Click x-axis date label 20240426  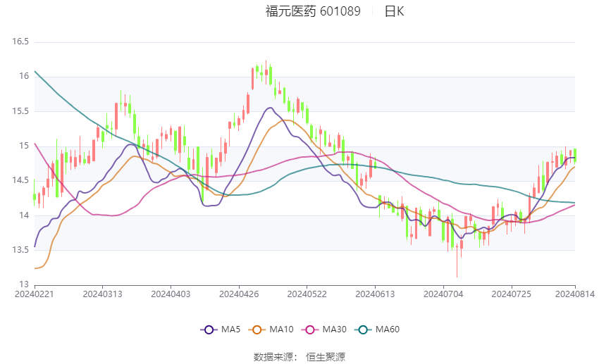tap(239, 294)
